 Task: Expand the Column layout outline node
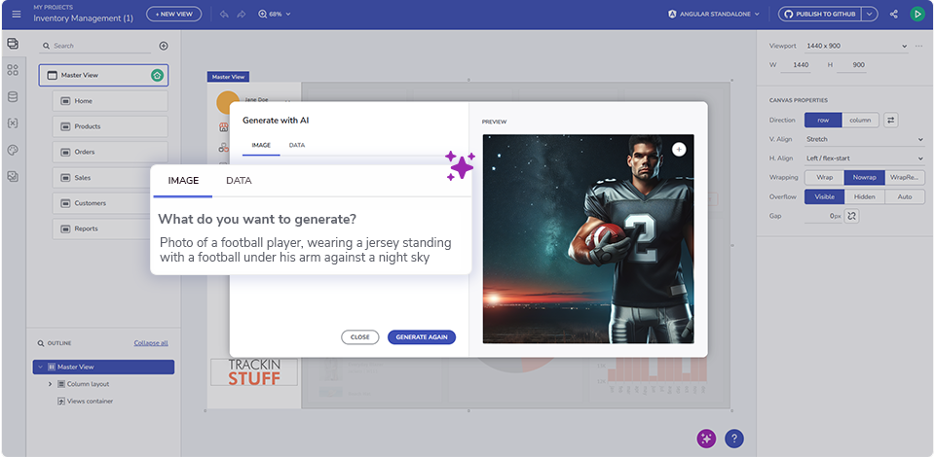(x=50, y=384)
